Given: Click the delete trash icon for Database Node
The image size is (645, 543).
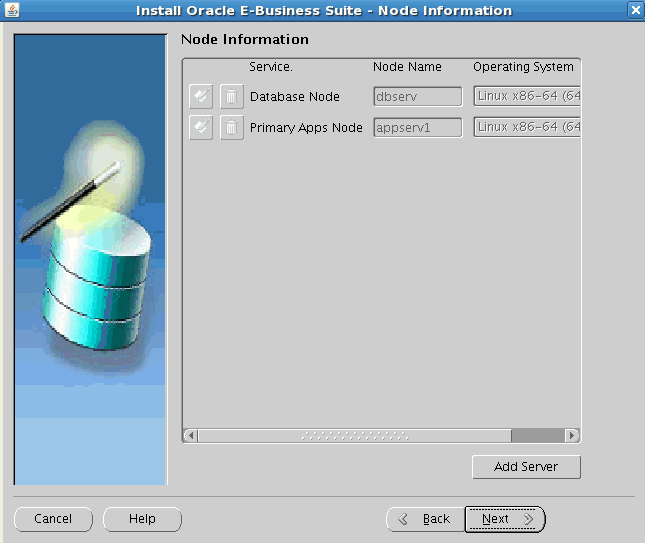Looking at the screenshot, I should [x=232, y=97].
